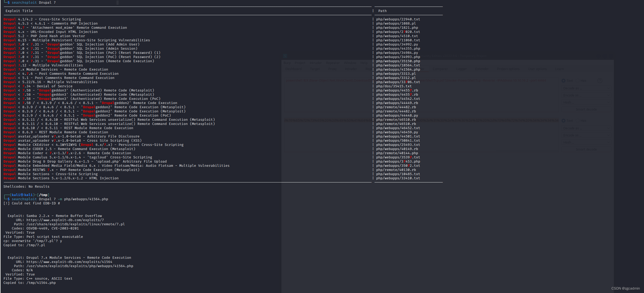Click the lower Smart decode button
Viewport: 644px width, 293px height.
click(586, 149)
